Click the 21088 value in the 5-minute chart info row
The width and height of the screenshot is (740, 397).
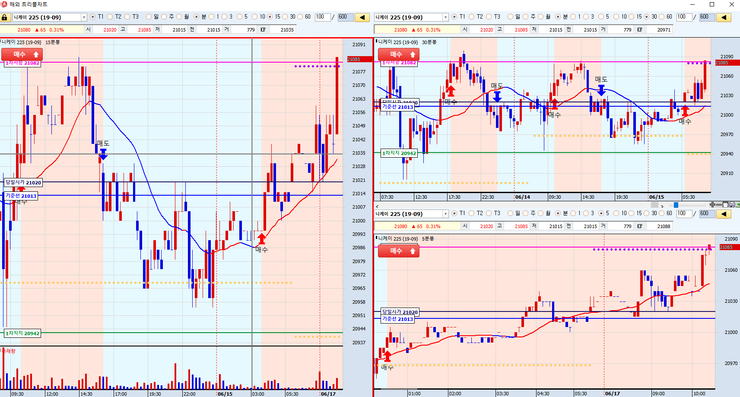(x=664, y=227)
